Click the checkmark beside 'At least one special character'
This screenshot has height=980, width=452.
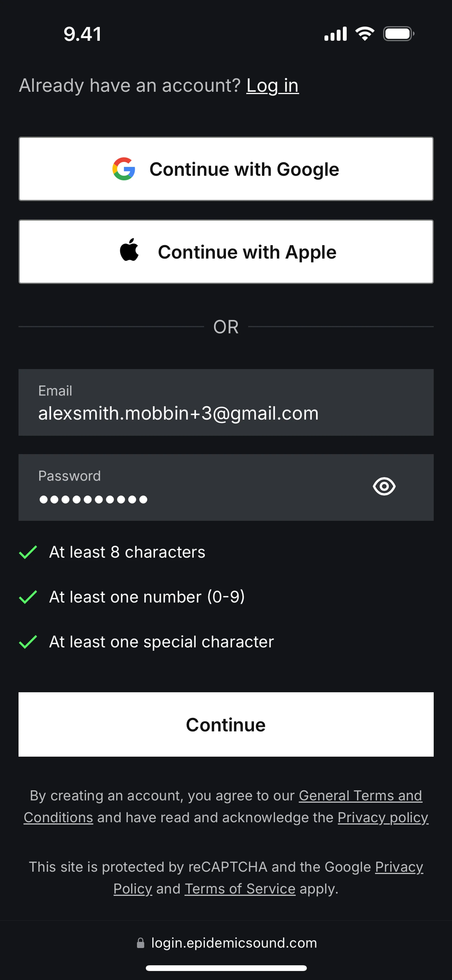point(28,642)
